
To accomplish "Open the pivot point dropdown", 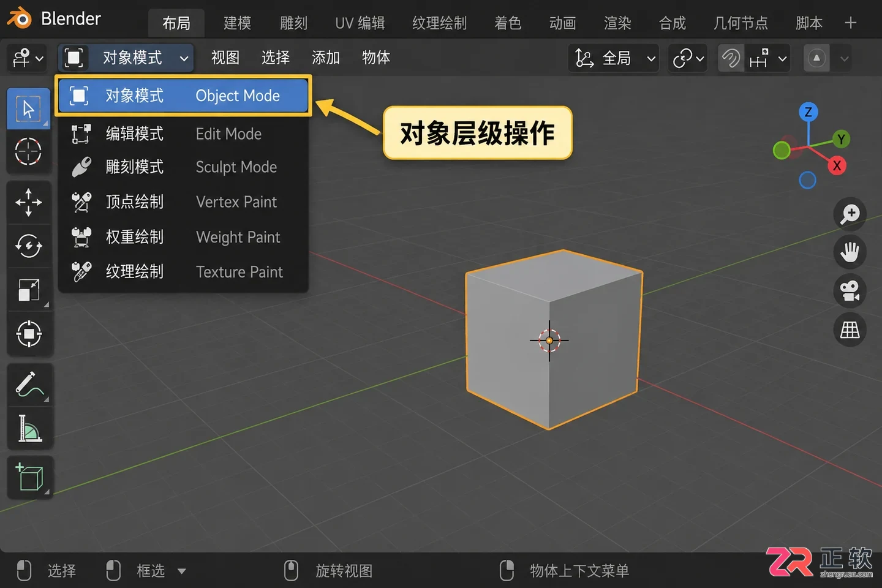I will click(688, 59).
